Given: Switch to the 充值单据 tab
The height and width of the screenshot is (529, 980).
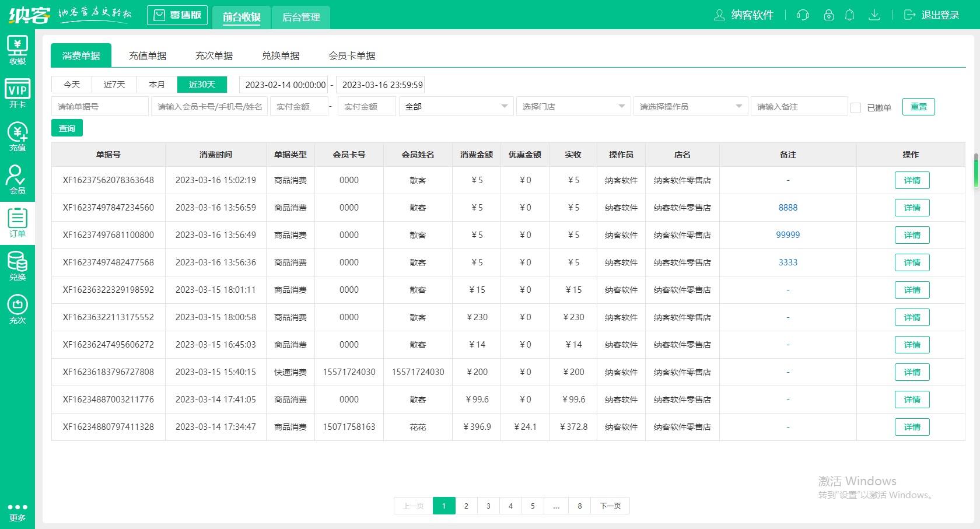Looking at the screenshot, I should click(x=148, y=55).
